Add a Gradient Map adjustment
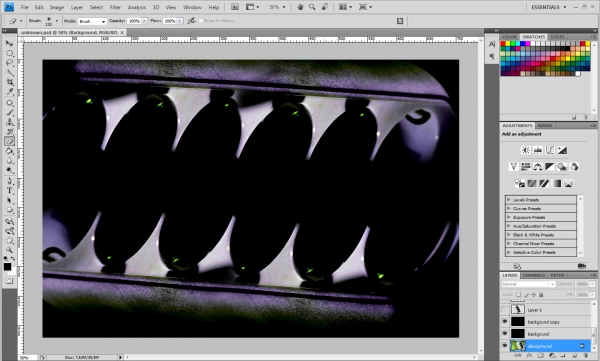Viewport: 600px width, 361px height. pyautogui.click(x=556, y=183)
